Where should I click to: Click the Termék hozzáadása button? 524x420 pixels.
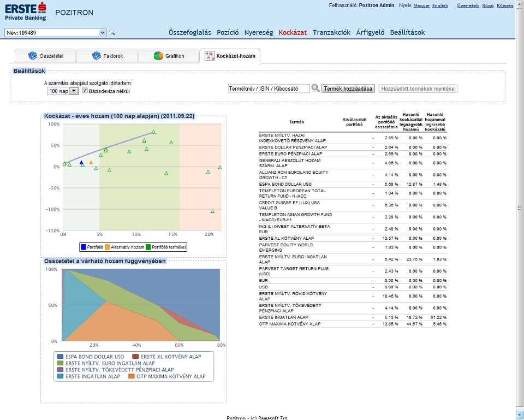tap(348, 88)
